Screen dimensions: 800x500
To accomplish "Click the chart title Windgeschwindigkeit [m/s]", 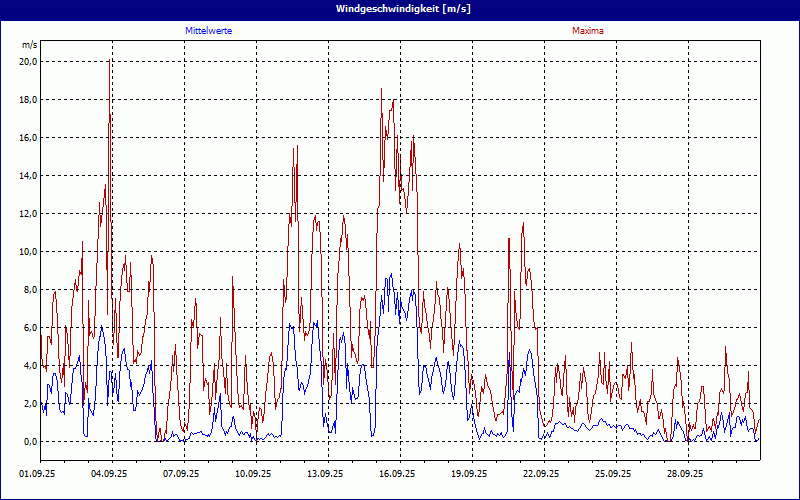I will pos(400,9).
